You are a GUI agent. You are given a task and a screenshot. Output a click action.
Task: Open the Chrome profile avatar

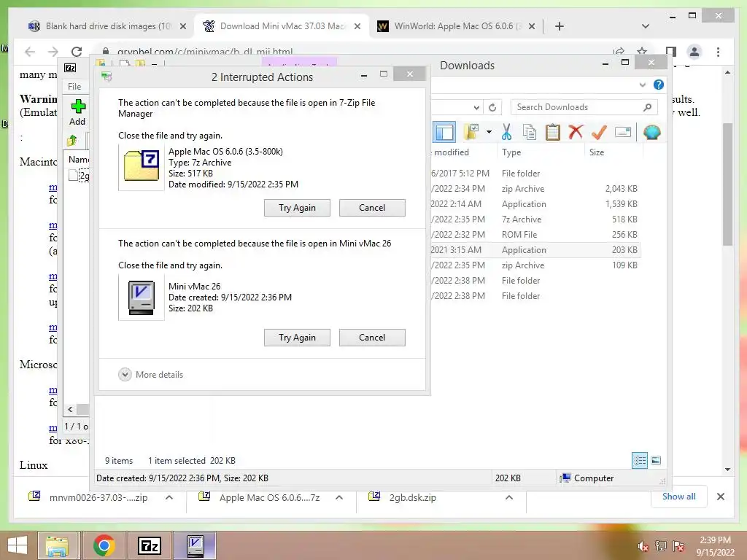click(694, 52)
